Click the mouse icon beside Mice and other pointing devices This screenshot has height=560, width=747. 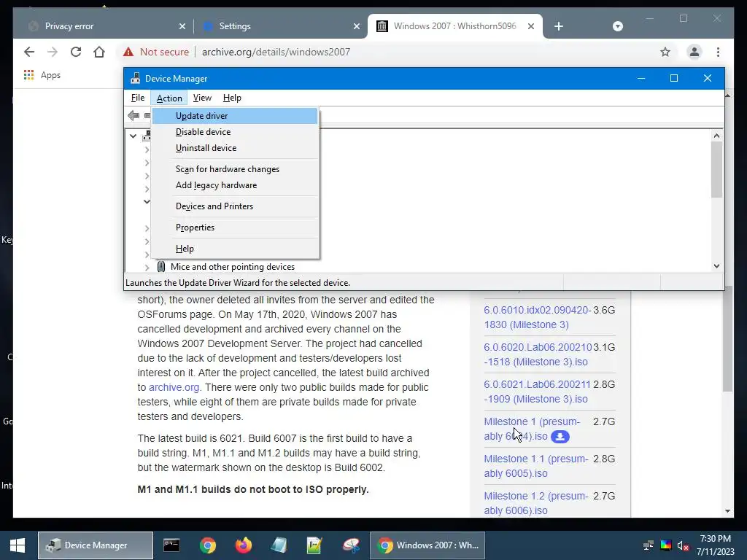point(161,267)
